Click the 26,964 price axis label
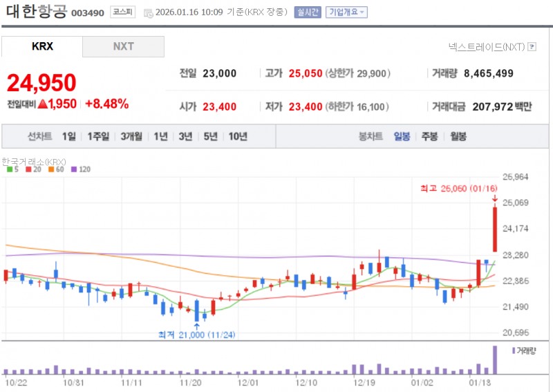This screenshot has width=553, height=392. pyautogui.click(x=515, y=177)
